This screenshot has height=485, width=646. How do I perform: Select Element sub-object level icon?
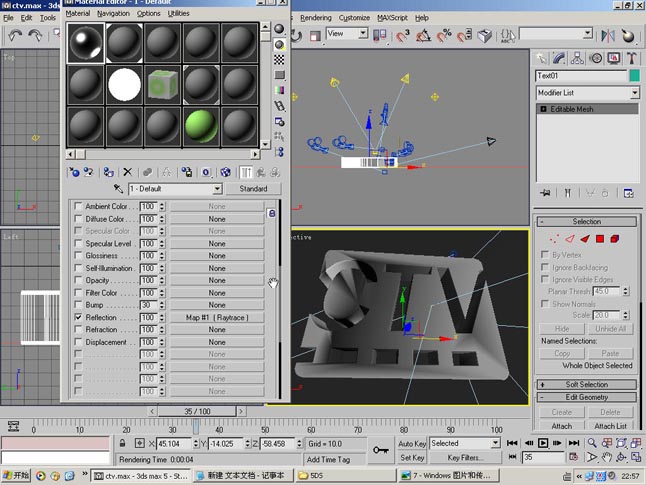tap(615, 239)
